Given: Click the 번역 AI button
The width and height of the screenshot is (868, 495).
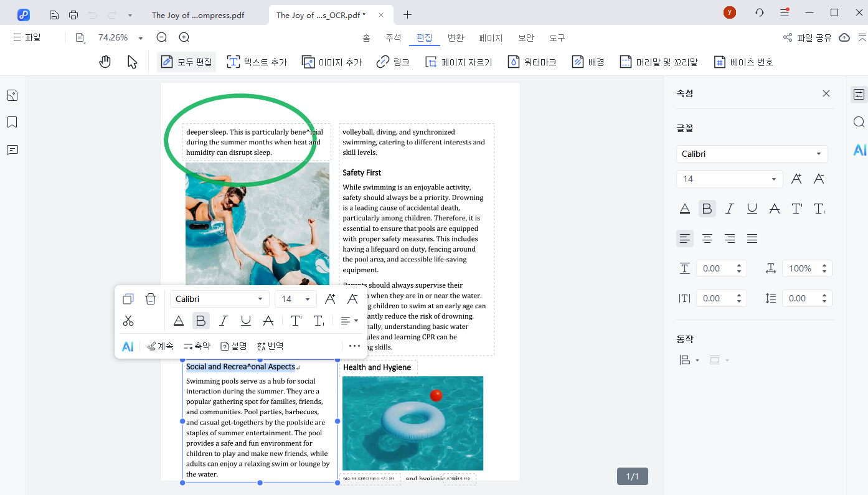Looking at the screenshot, I should pyautogui.click(x=270, y=346).
